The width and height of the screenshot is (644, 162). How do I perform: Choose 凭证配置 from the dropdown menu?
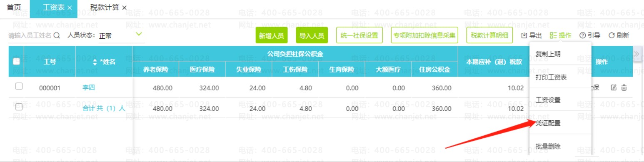click(x=560, y=123)
